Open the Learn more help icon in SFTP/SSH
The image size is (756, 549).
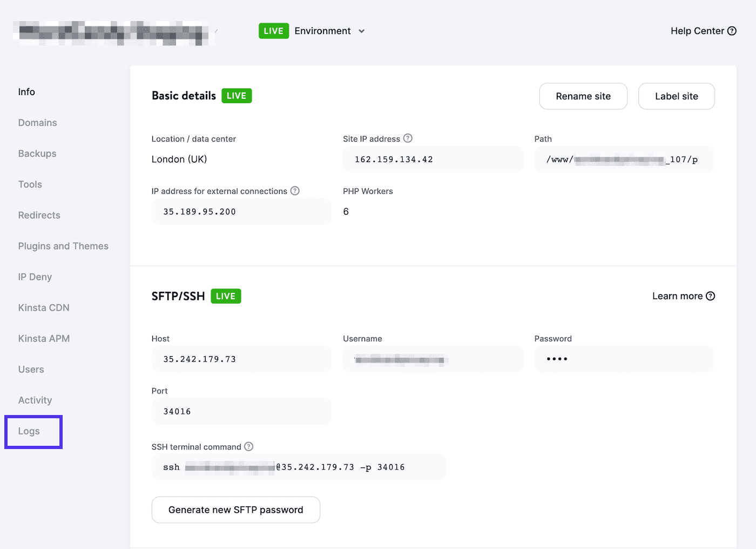tap(711, 296)
